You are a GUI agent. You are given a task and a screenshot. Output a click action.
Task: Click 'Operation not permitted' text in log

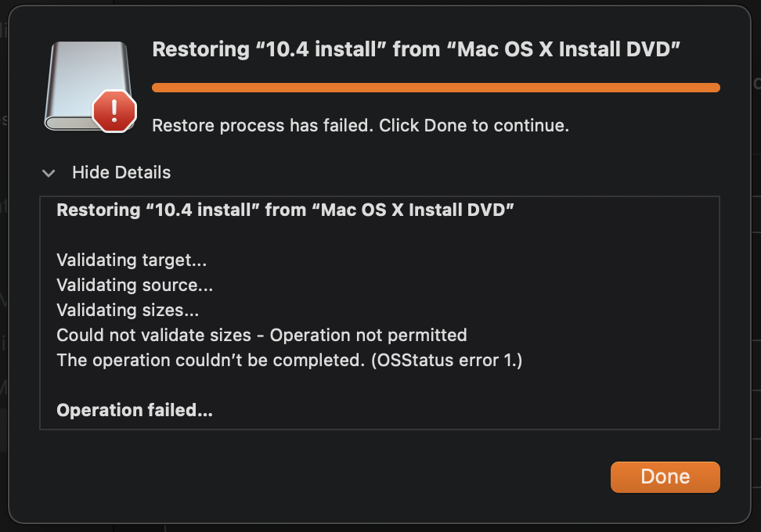pos(368,335)
